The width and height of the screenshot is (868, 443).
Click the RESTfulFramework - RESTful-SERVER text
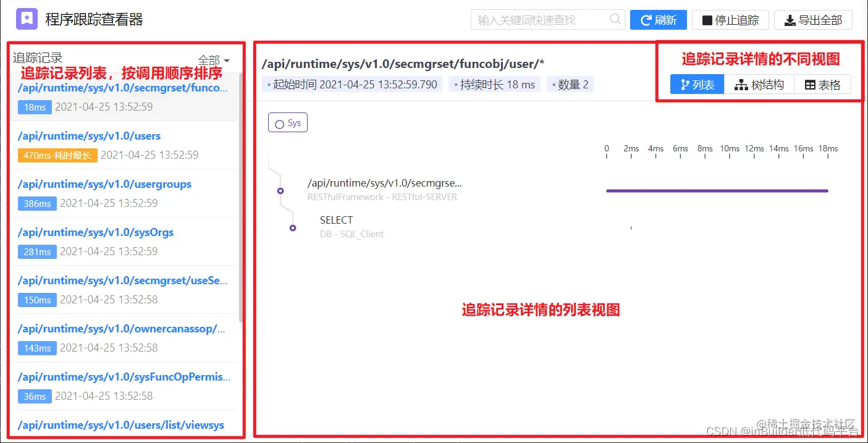(x=382, y=197)
